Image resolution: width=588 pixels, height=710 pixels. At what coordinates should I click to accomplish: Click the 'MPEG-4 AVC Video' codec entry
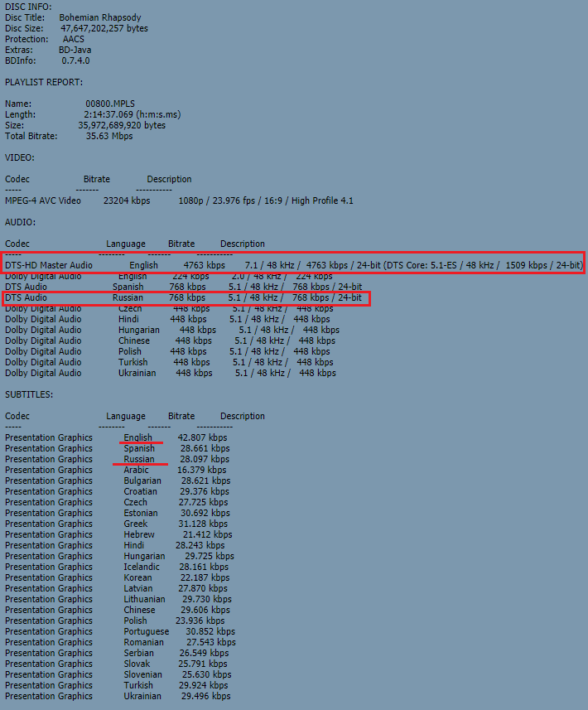point(43,200)
